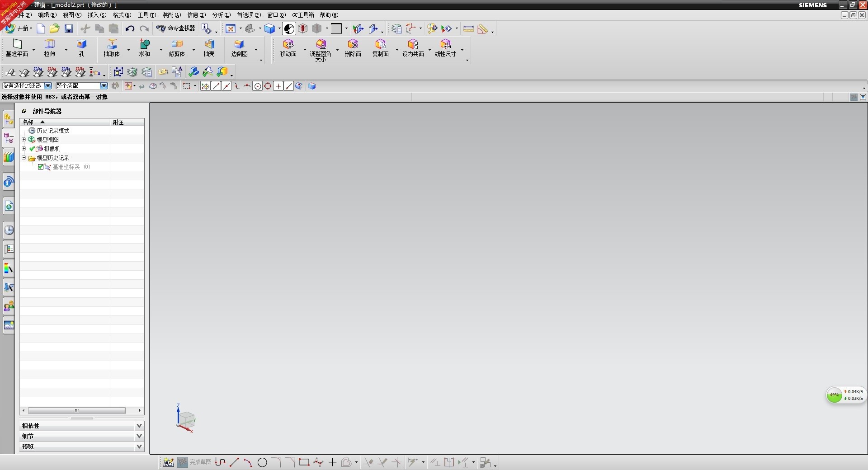
Task: Toggle snap point on curve
Action: click(x=289, y=86)
